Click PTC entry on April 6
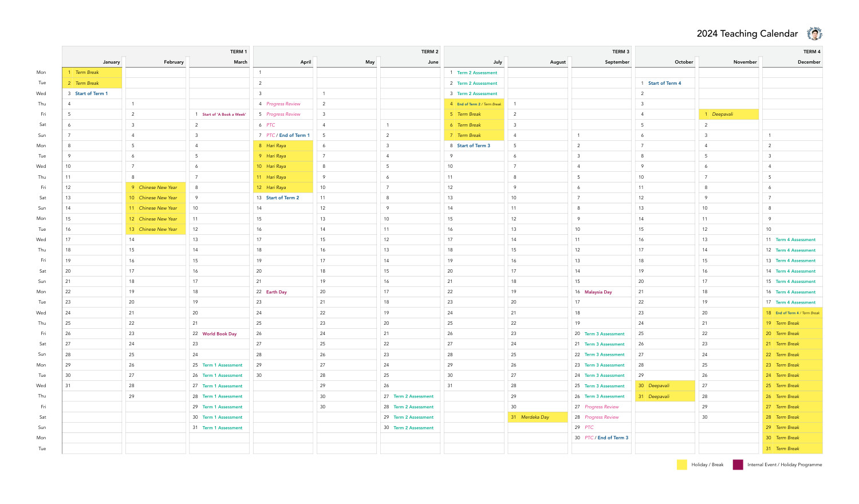 (x=270, y=125)
